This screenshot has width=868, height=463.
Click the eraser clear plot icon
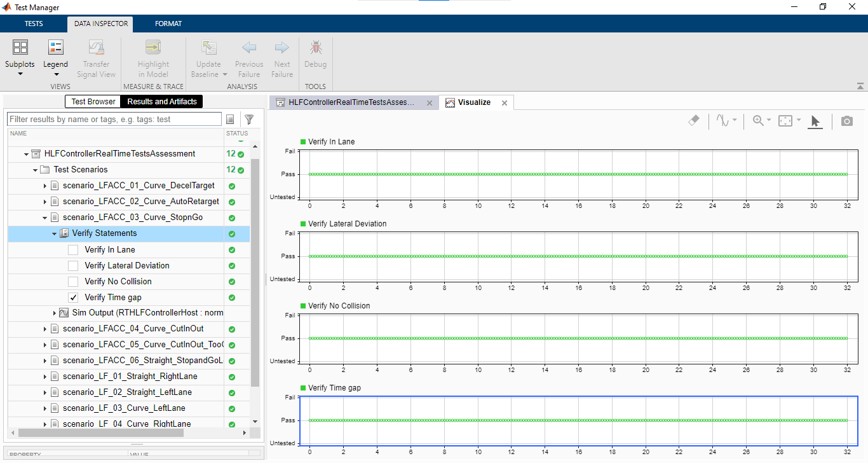(x=694, y=120)
